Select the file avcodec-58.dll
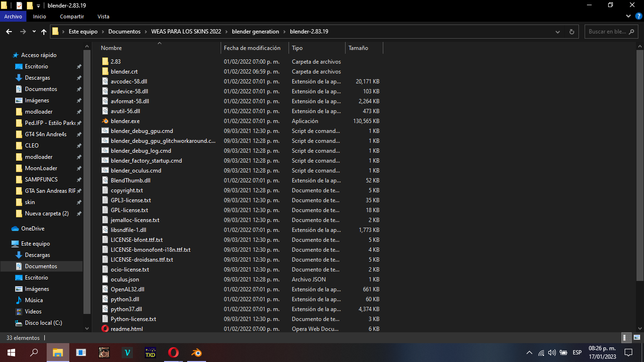The width and height of the screenshot is (644, 362). (x=129, y=82)
